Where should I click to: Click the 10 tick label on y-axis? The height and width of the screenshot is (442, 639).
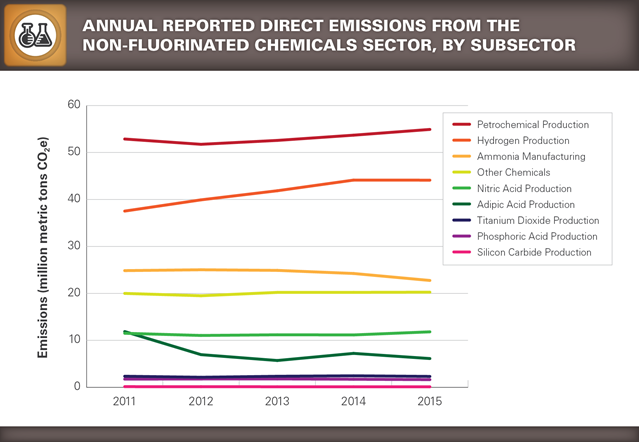tap(73, 340)
